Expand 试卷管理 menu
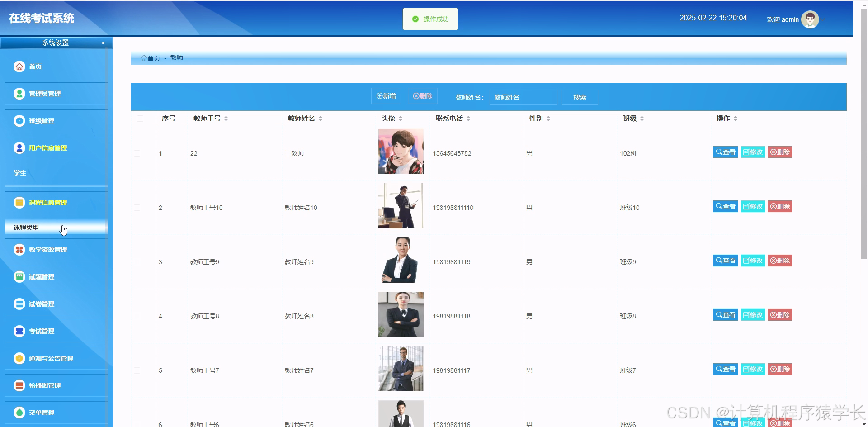 pos(56,304)
